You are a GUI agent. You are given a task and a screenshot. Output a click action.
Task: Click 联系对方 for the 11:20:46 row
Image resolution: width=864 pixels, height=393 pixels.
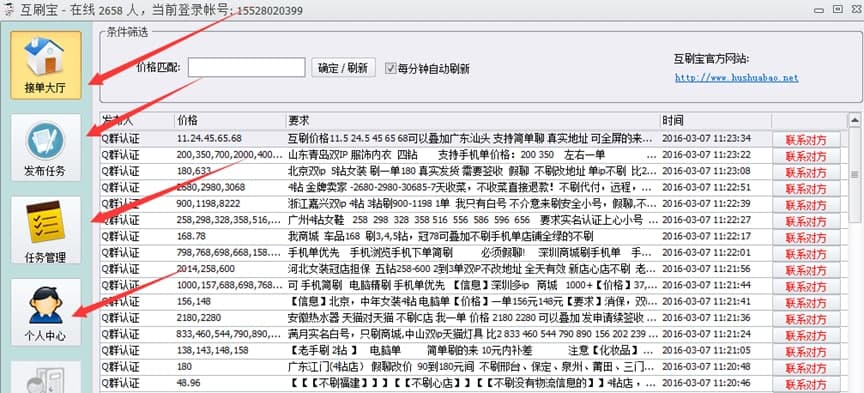[x=806, y=384]
